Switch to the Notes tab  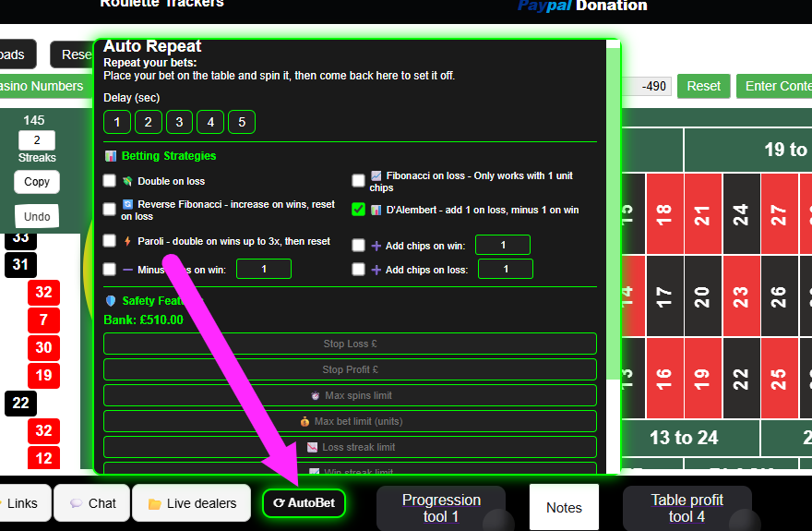564,507
